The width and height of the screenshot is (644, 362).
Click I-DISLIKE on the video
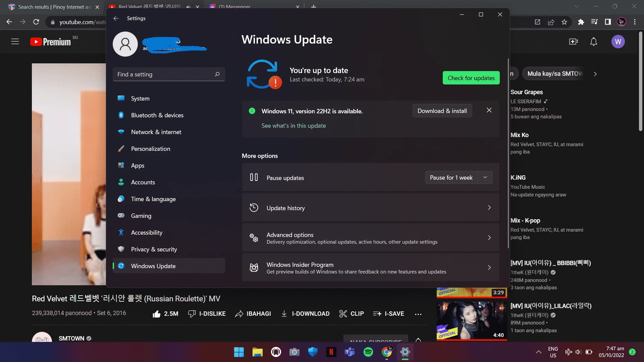(x=207, y=314)
